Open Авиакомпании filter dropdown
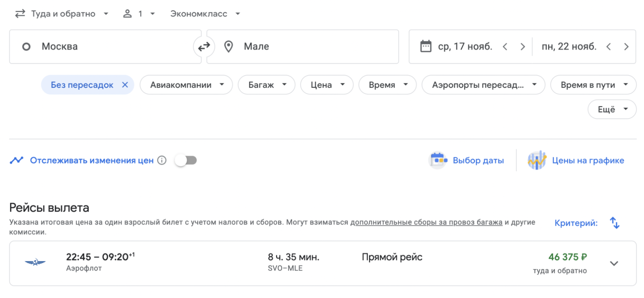This screenshot has width=644, height=298. 186,85
